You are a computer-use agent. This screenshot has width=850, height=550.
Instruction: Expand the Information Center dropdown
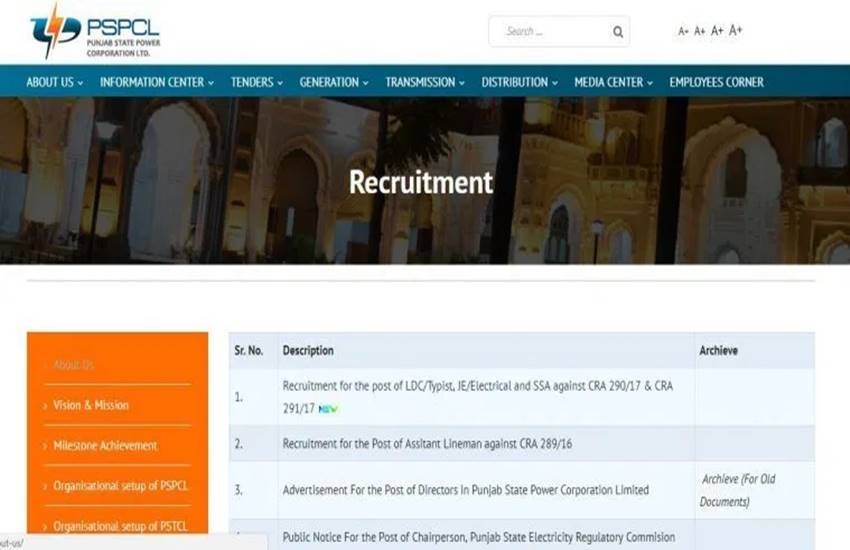[157, 82]
